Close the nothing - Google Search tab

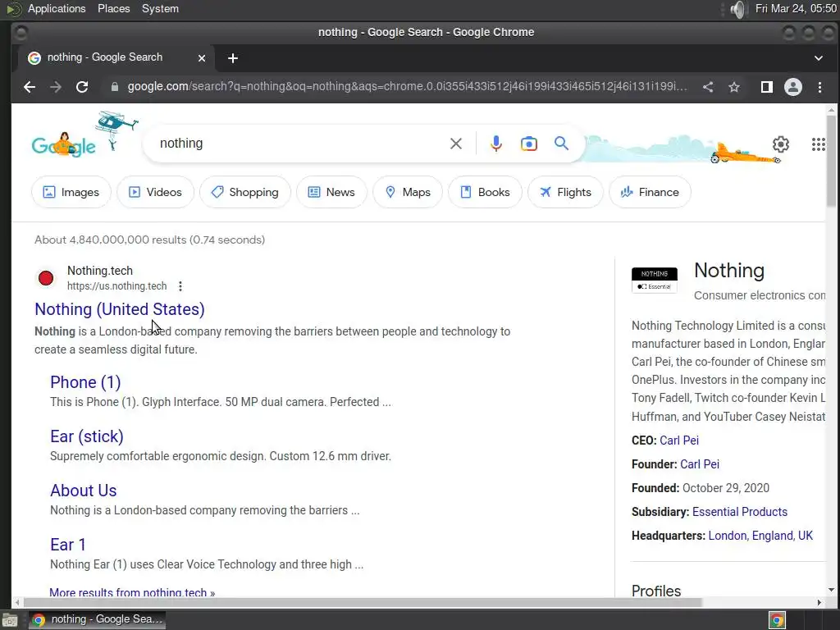202,58
